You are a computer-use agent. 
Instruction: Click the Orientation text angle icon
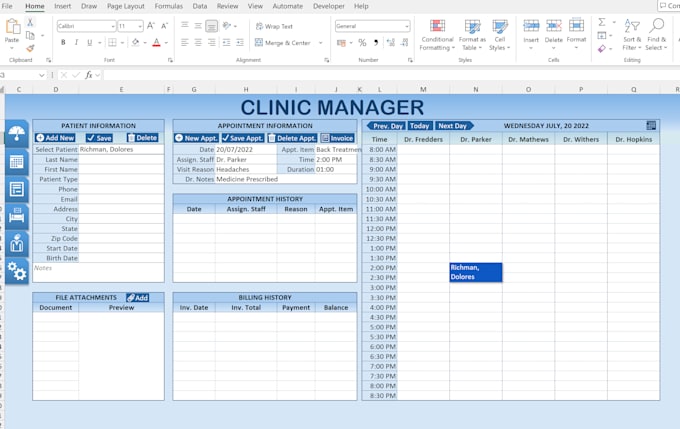(x=226, y=26)
